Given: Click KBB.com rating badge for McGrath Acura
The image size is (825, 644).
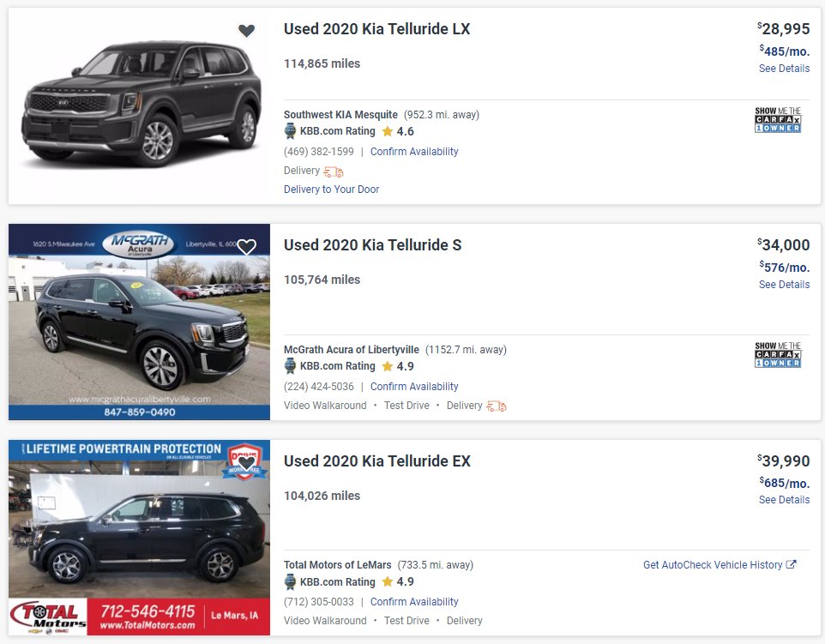Looking at the screenshot, I should [x=291, y=366].
